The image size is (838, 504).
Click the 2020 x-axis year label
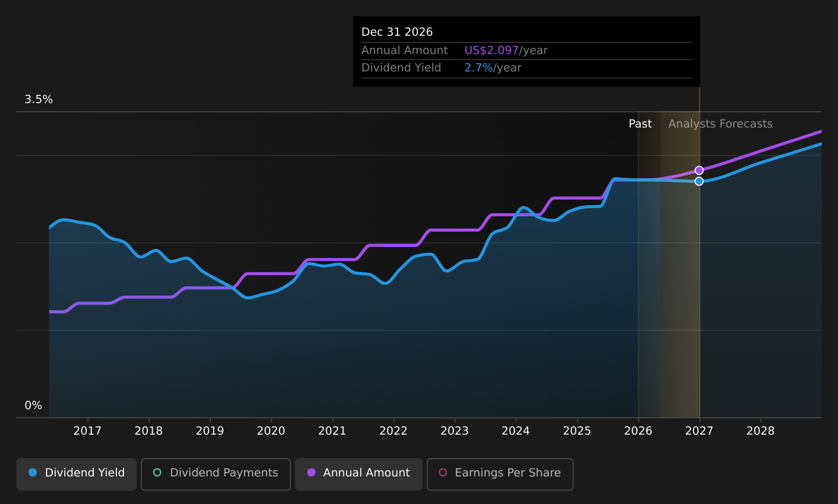(271, 431)
